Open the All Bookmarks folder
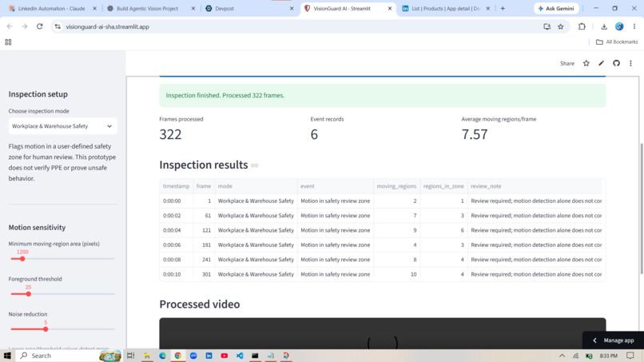This screenshot has width=644, height=362. click(617, 42)
